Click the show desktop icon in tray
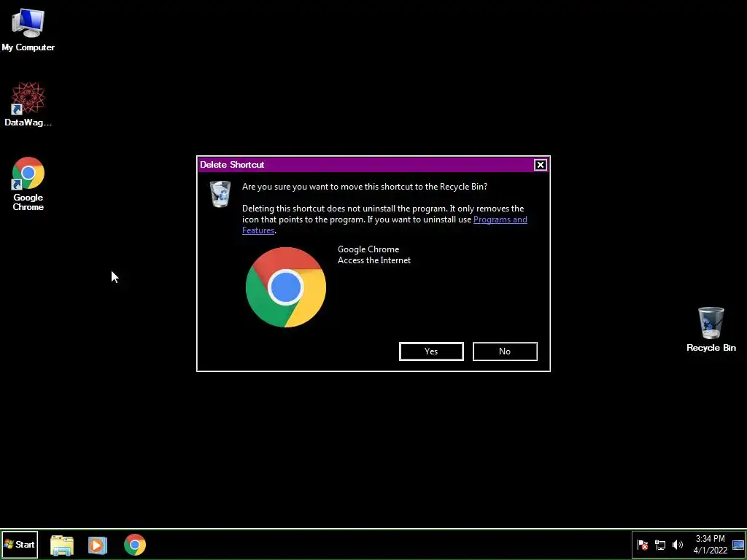The image size is (747, 560). click(738, 545)
